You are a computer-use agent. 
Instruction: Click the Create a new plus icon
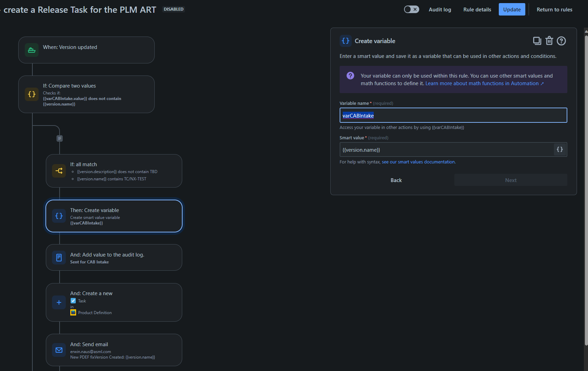59,302
